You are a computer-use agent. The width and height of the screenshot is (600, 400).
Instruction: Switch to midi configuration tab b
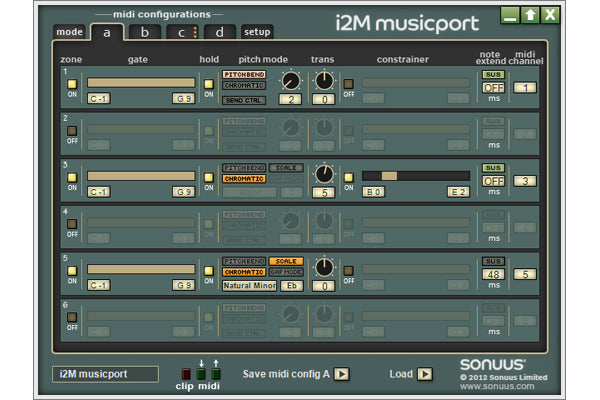[x=144, y=32]
